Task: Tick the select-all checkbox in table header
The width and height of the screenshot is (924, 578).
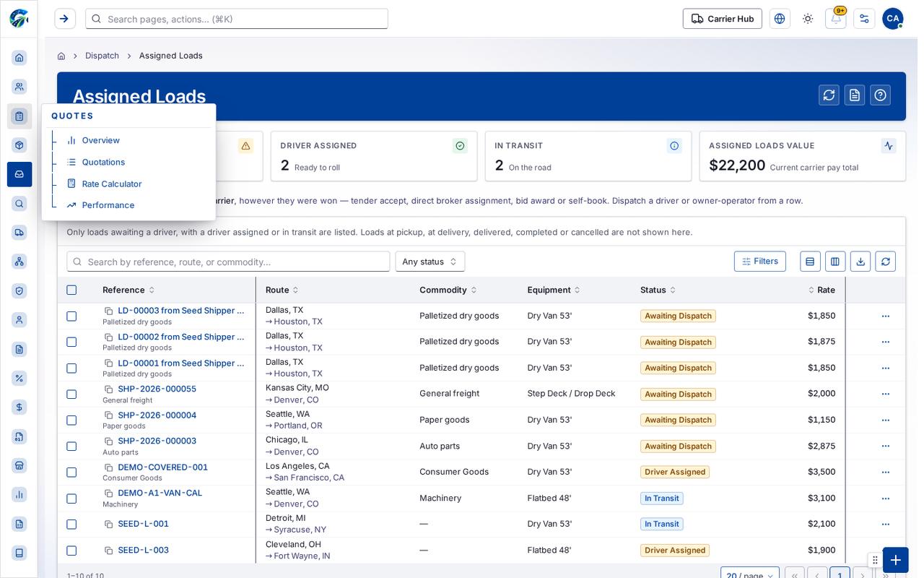Action: [71, 290]
